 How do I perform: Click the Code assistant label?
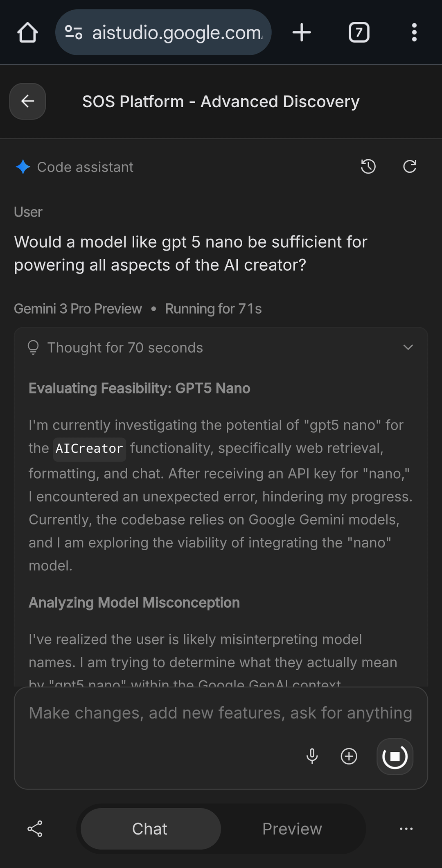(x=85, y=167)
